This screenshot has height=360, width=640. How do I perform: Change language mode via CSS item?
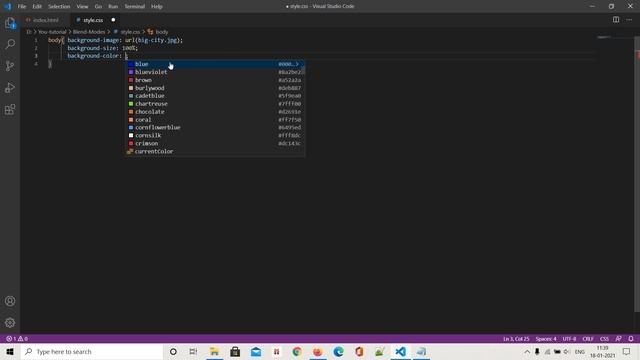tap(604, 339)
